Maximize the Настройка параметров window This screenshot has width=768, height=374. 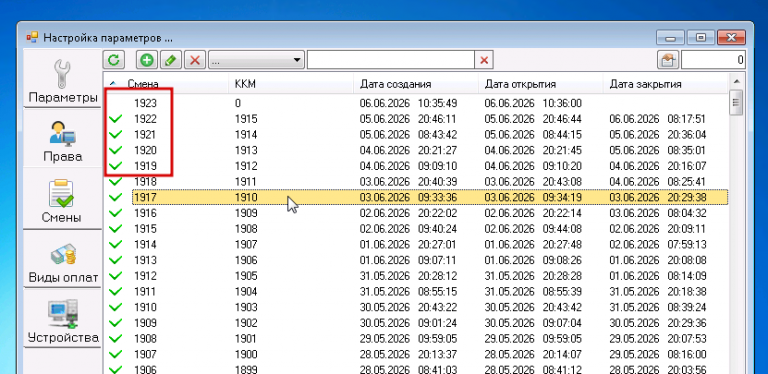[701, 38]
